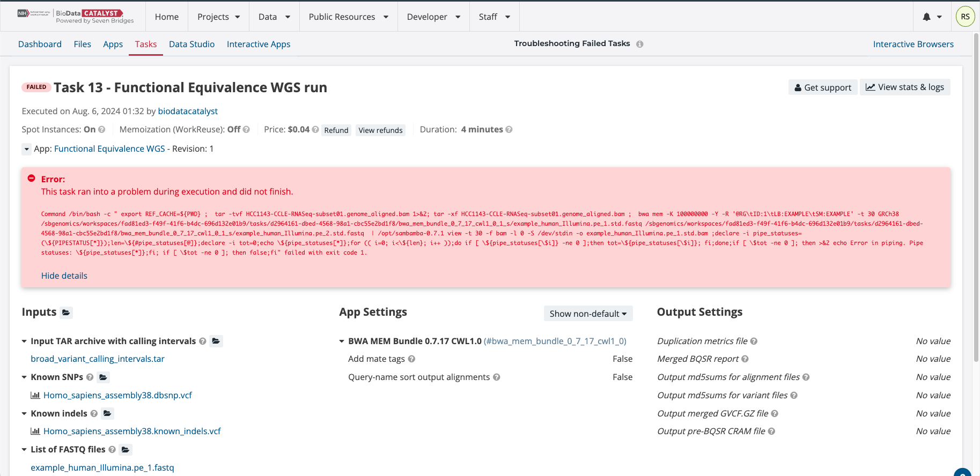The height and width of the screenshot is (476, 980).
Task: Click help icon for Output merged GVCF.GZ file
Action: pyautogui.click(x=775, y=413)
